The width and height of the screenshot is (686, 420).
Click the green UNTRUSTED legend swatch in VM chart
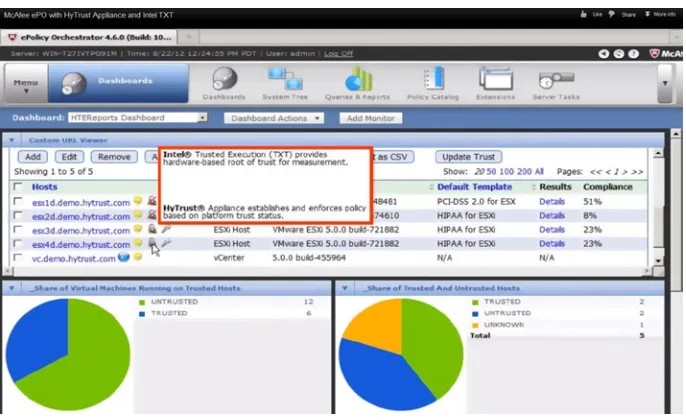click(x=141, y=302)
